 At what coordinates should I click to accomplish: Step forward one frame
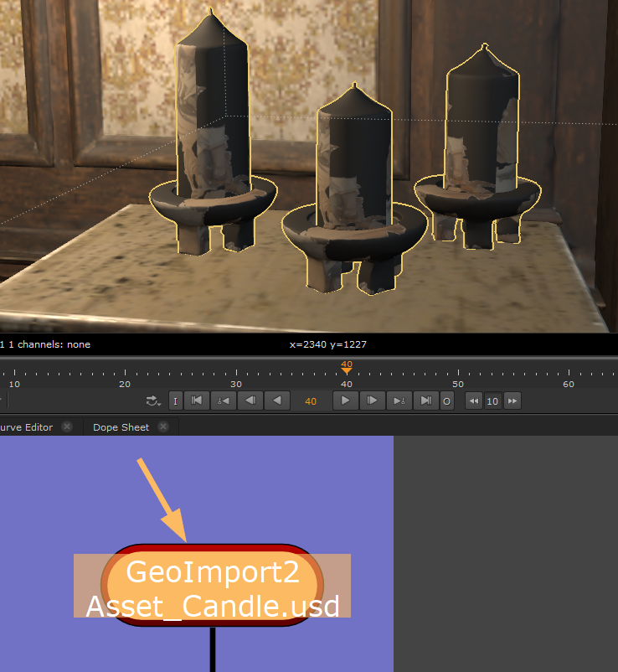(372, 401)
